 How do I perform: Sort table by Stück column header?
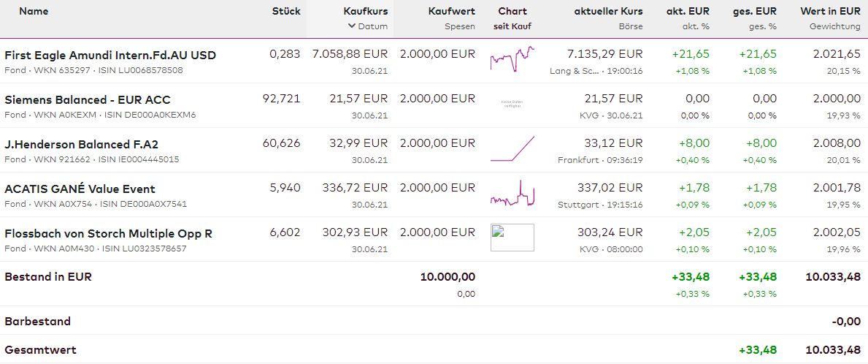[x=285, y=11]
